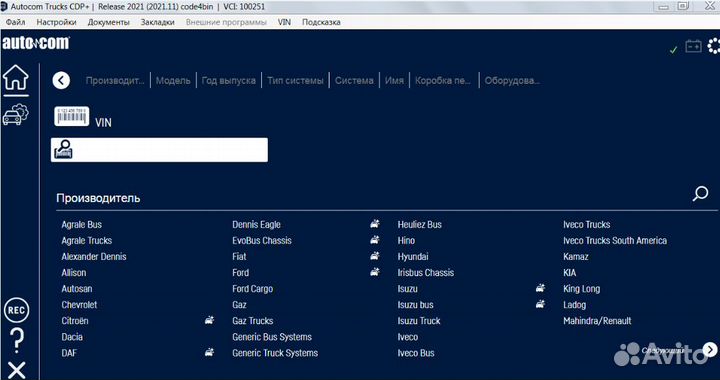Open the Настройки menu
The width and height of the screenshot is (720, 380).
pos(56,22)
